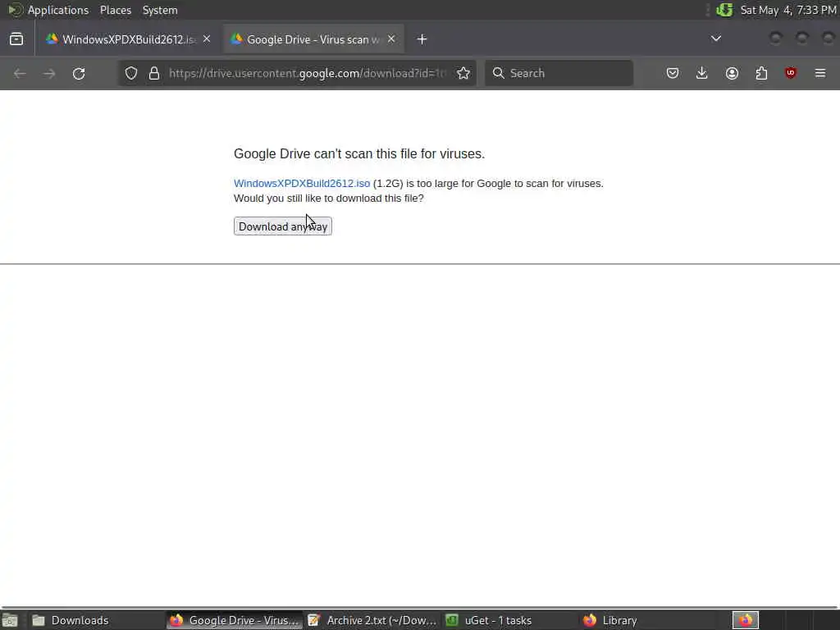This screenshot has width=840, height=630.
Task: Go back with the back arrow
Action: point(20,73)
